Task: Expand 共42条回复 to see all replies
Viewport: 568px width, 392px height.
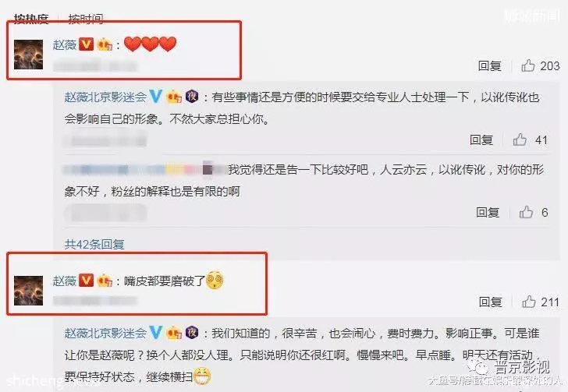Action: point(94,245)
